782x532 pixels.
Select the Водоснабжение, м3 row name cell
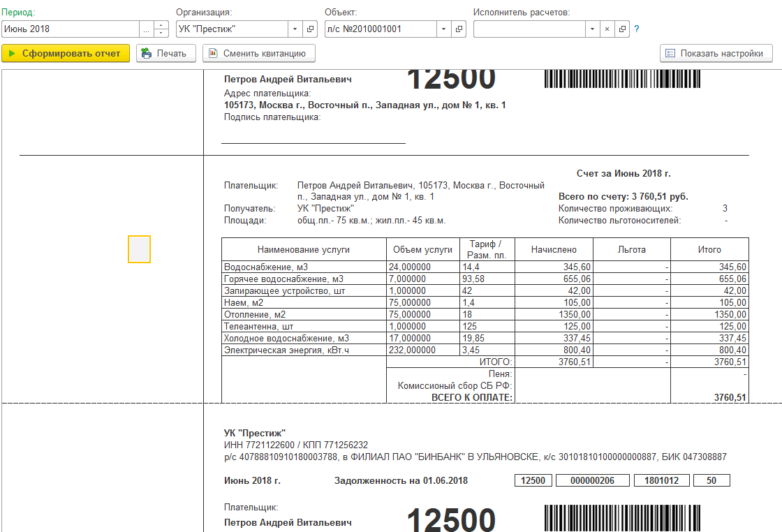304,267
